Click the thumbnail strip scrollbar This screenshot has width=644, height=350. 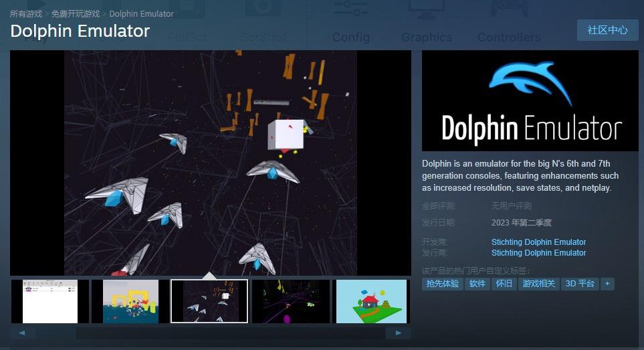[x=210, y=333]
